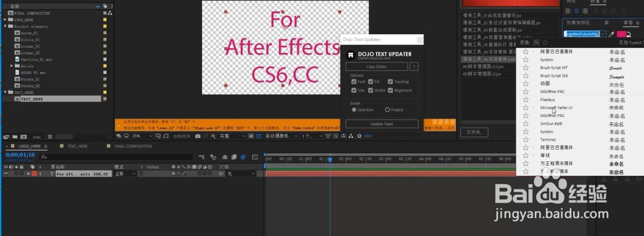The height and width of the screenshot is (236, 644).
Task: Switch to the TEXT_HERE timeline tab
Action: pyautogui.click(x=77, y=146)
